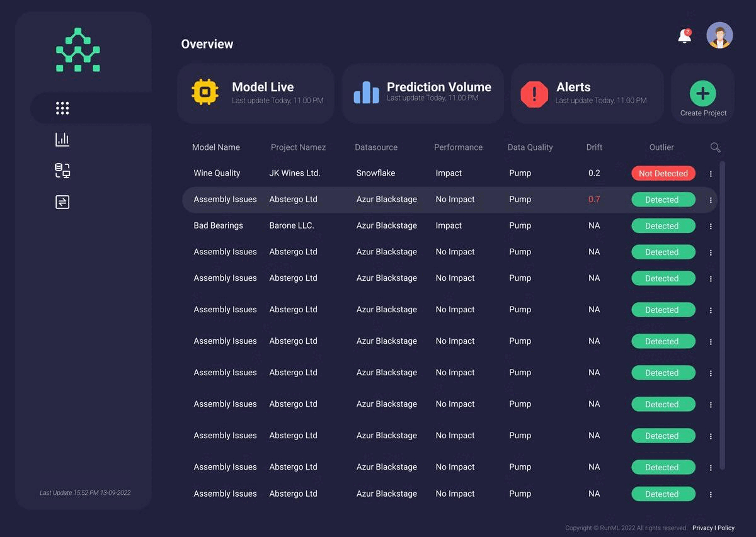The height and width of the screenshot is (537, 756).
Task: Open the user profile avatar
Action: 719,36
